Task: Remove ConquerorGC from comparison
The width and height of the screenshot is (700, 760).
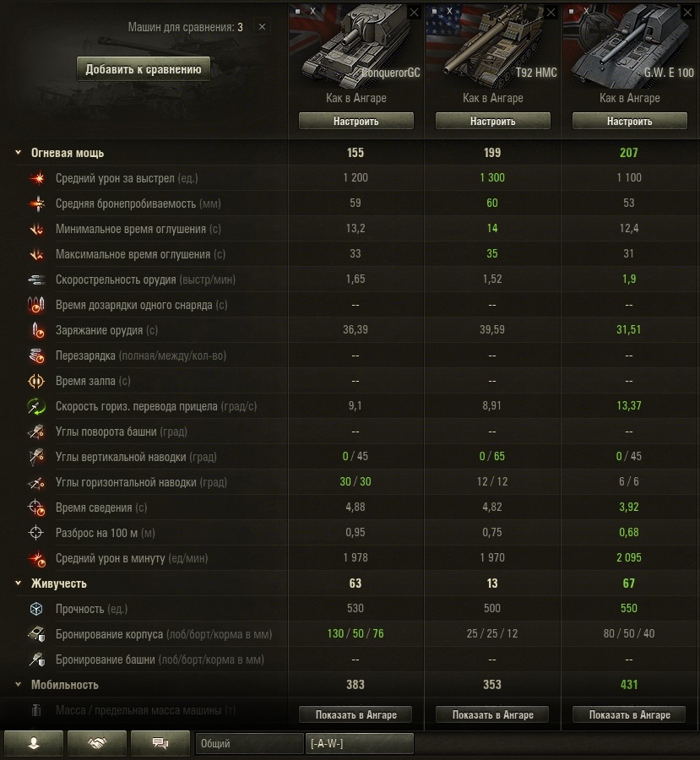Action: [x=414, y=13]
